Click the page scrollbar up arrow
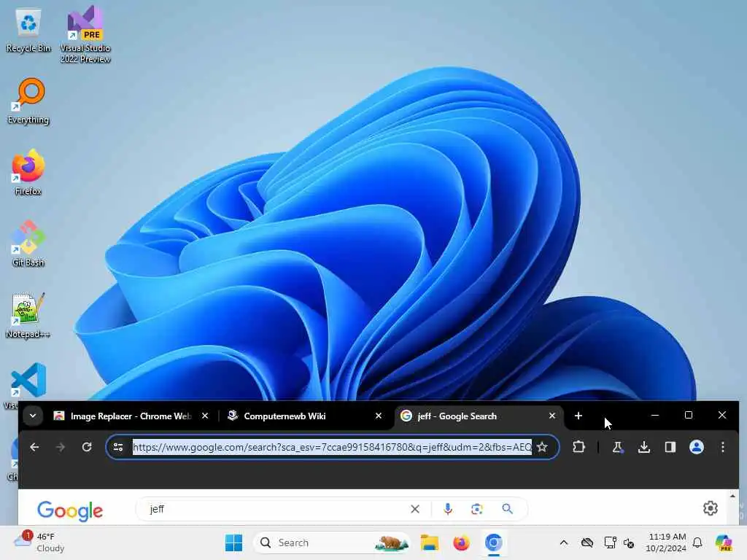This screenshot has height=560, width=747. tap(732, 496)
